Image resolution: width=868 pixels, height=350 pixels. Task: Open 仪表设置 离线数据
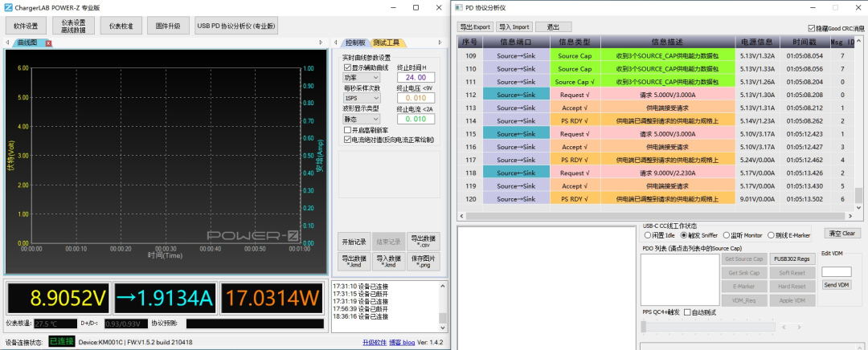coord(74,26)
